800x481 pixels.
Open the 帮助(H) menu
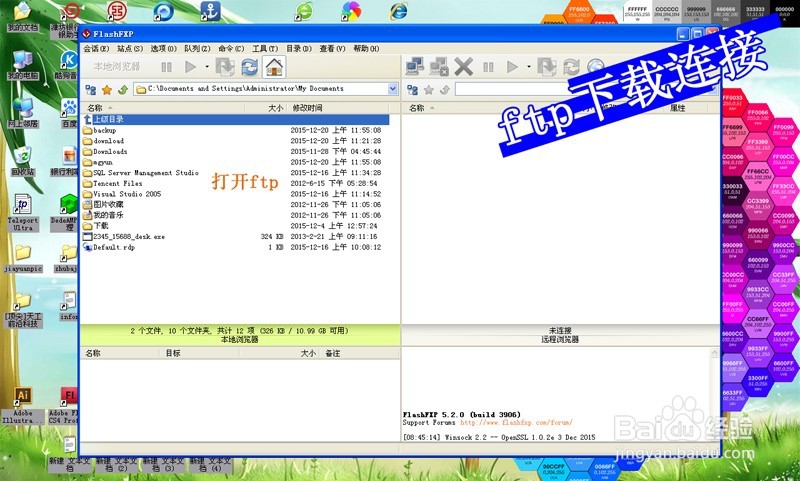(366, 48)
